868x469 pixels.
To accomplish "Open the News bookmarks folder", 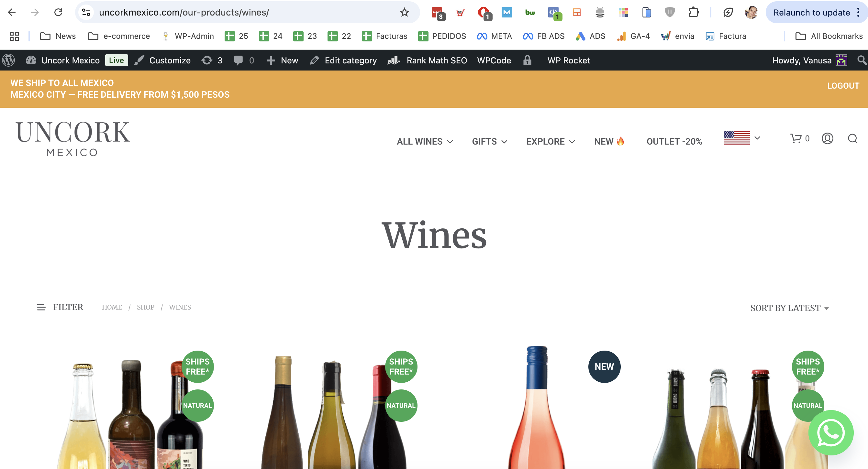I will click(x=58, y=36).
